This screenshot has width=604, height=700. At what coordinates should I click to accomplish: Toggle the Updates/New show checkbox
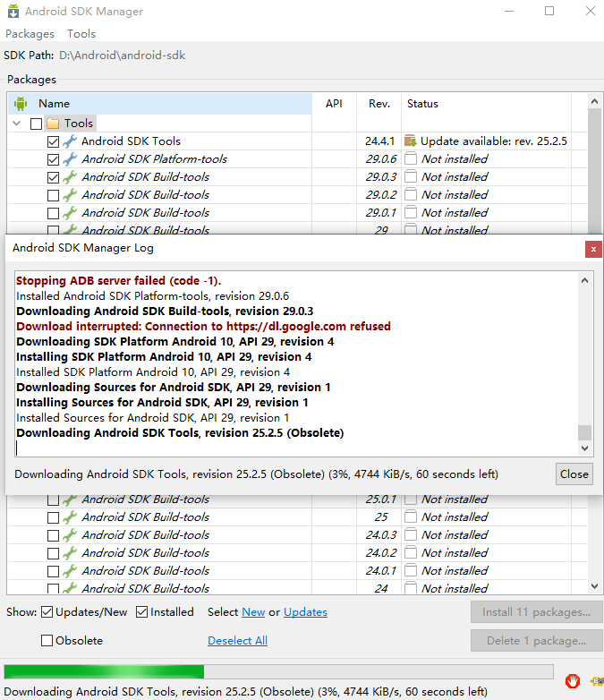point(47,612)
